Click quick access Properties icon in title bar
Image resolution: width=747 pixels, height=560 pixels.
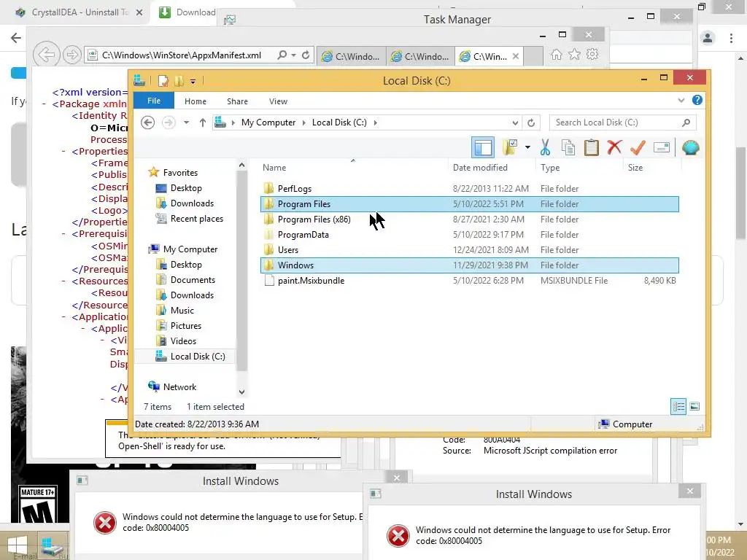point(163,81)
